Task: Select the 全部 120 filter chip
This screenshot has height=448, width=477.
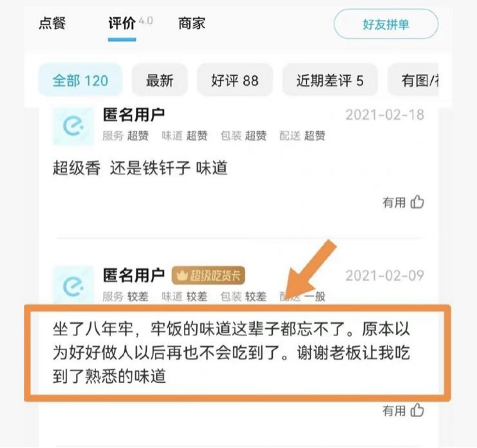Action: click(80, 80)
